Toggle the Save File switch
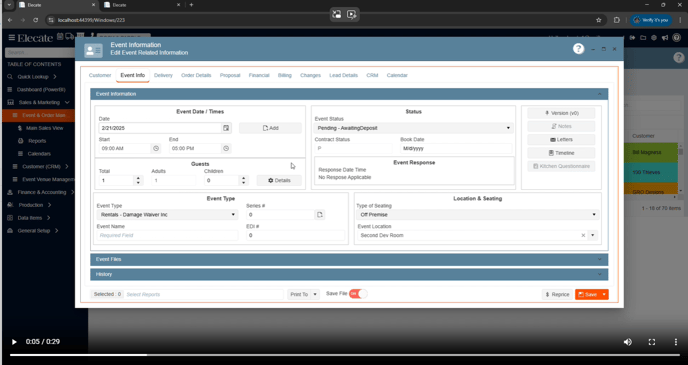 coord(358,293)
